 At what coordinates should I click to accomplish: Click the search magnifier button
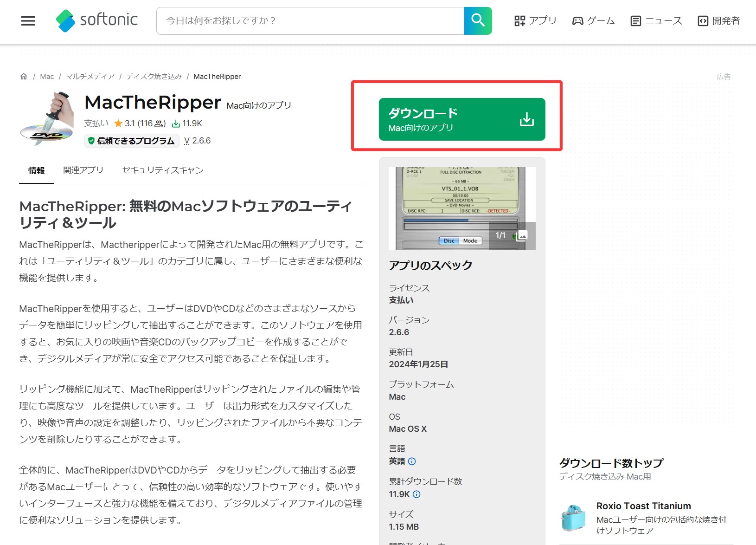478,21
